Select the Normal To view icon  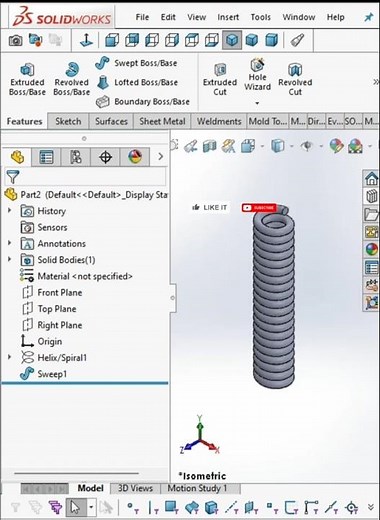[86, 40]
